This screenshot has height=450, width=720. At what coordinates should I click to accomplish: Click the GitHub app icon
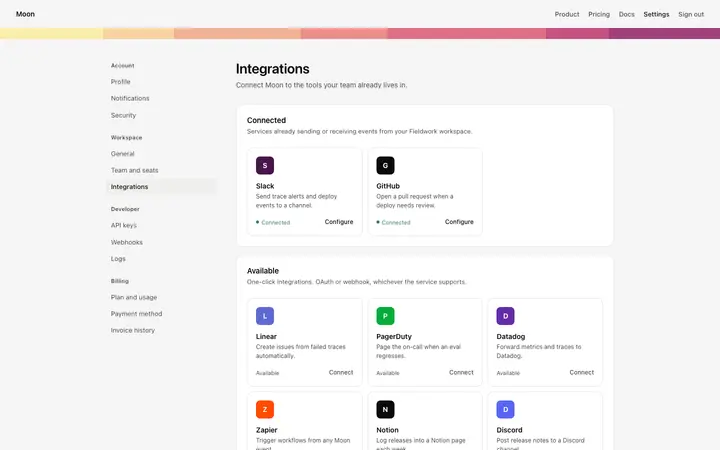[x=385, y=165]
